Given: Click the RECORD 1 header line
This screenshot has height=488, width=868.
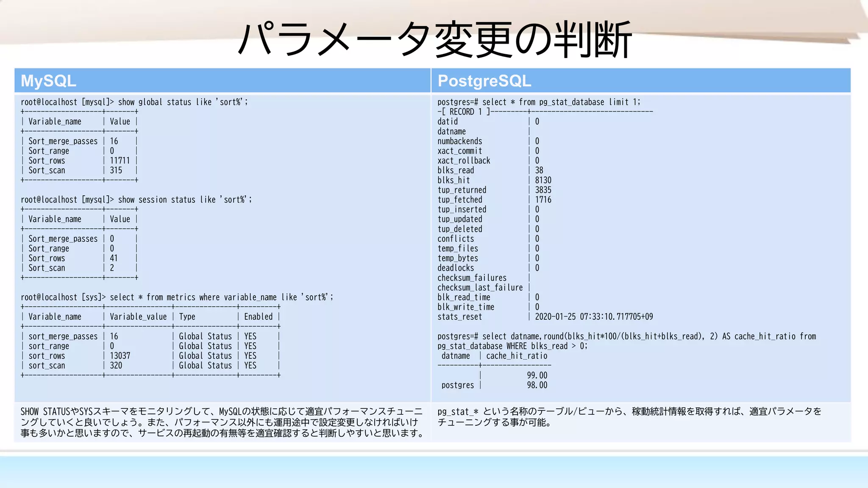Looking at the screenshot, I should 545,112.
